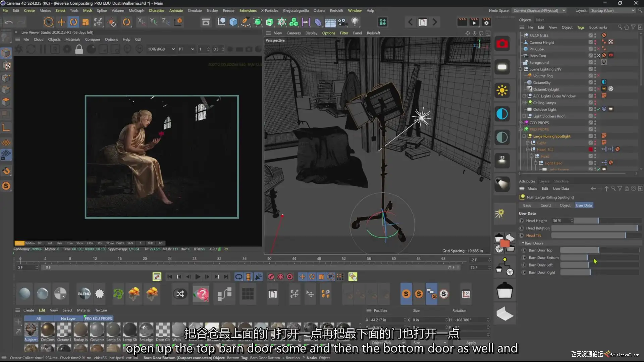Adjust the Barn Door Top slider
This screenshot has height=362, width=644.
pyautogui.click(x=599, y=250)
